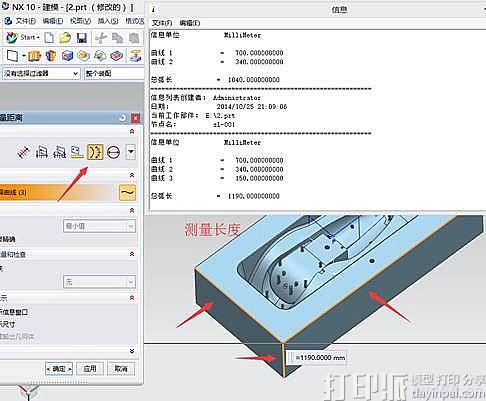Open the 最小值 distance dropdown
486x401 pixels.
(99, 226)
